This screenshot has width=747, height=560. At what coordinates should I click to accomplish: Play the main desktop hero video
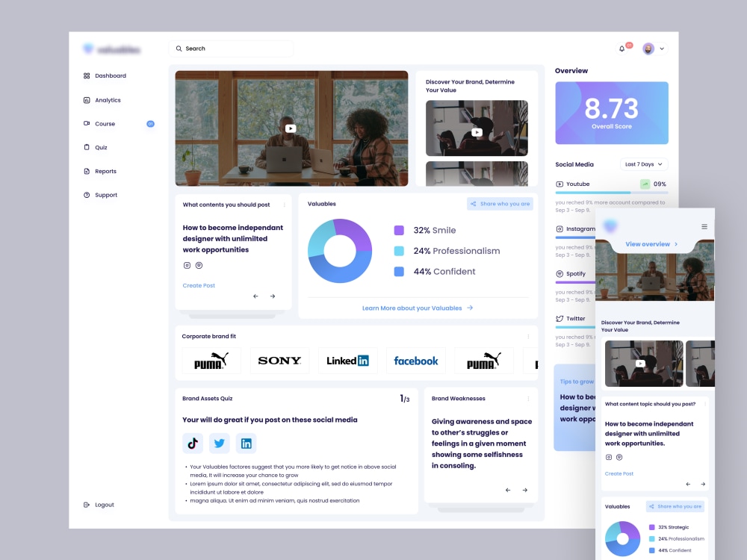pos(291,128)
